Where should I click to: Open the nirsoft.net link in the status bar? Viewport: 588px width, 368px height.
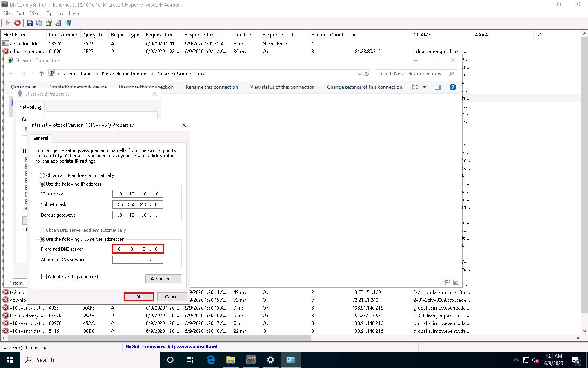tap(192, 346)
